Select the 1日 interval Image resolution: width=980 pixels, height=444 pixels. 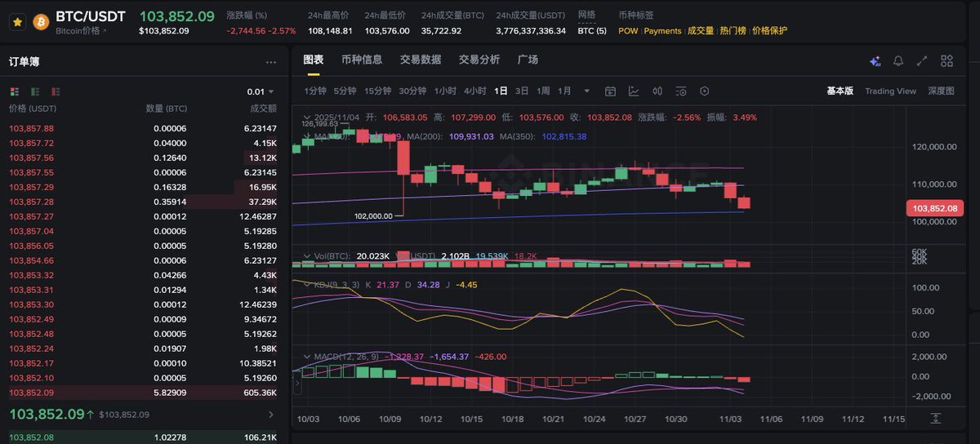click(x=501, y=91)
